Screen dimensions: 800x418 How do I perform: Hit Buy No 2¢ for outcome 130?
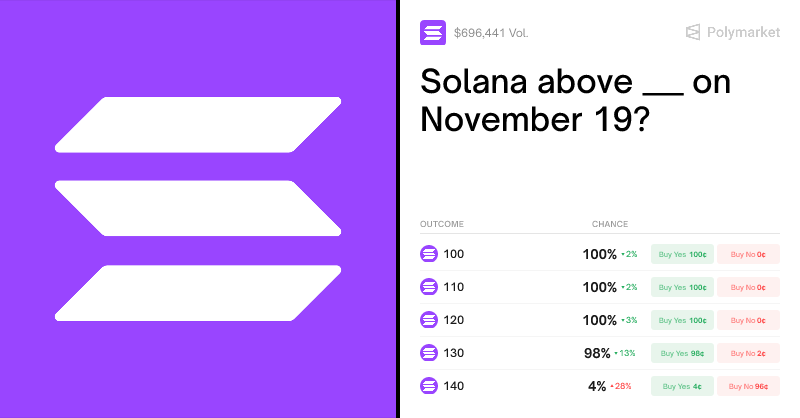748,353
